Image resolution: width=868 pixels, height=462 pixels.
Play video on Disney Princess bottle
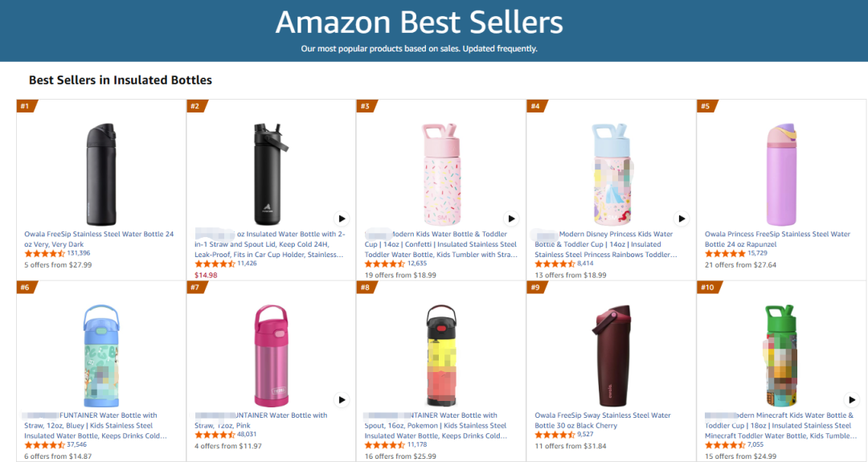[682, 219]
